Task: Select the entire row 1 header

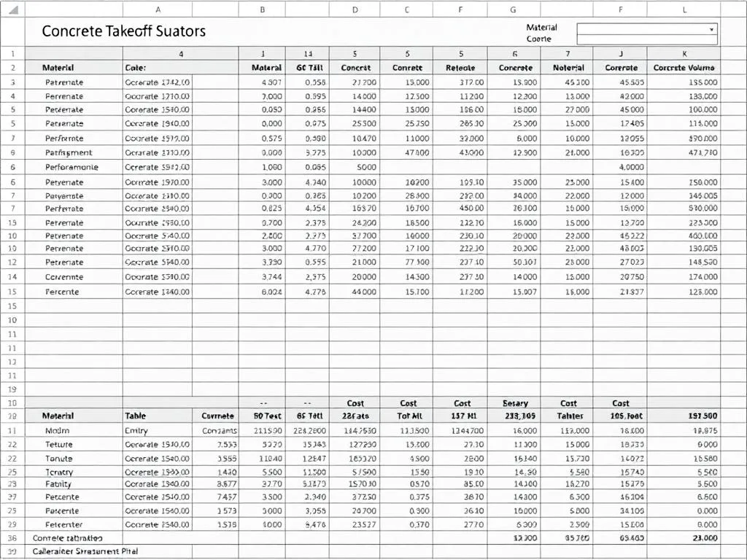Action: point(12,53)
